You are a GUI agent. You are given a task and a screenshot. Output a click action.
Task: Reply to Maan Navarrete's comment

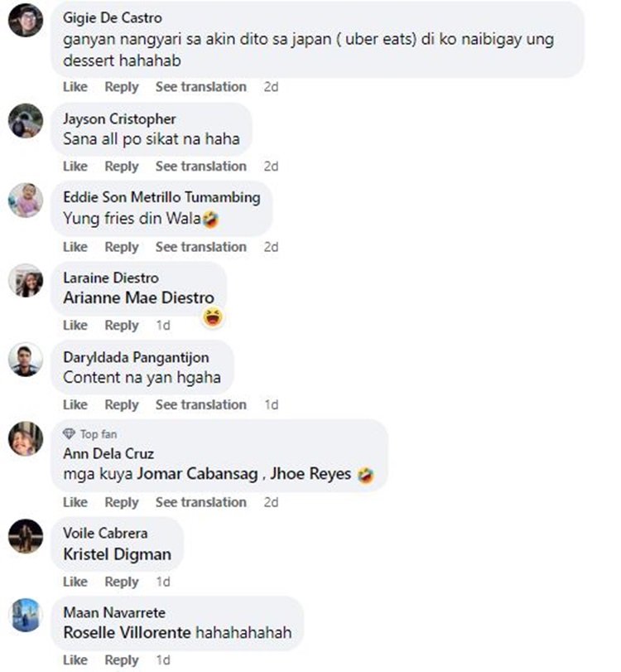click(122, 660)
